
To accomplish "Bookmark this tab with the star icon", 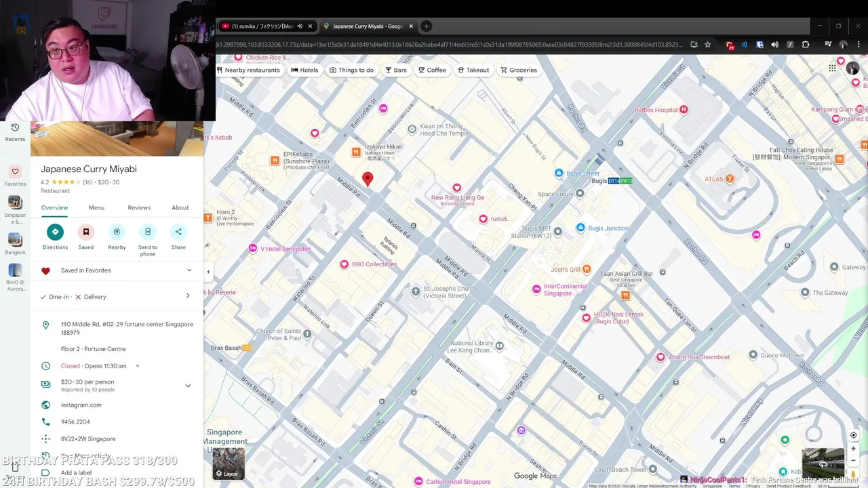I will (x=708, y=45).
